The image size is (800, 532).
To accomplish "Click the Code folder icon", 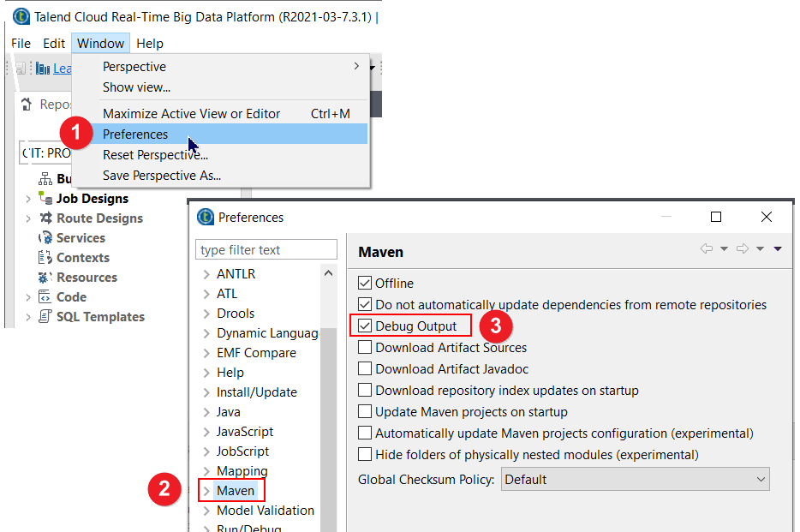I will [45, 297].
